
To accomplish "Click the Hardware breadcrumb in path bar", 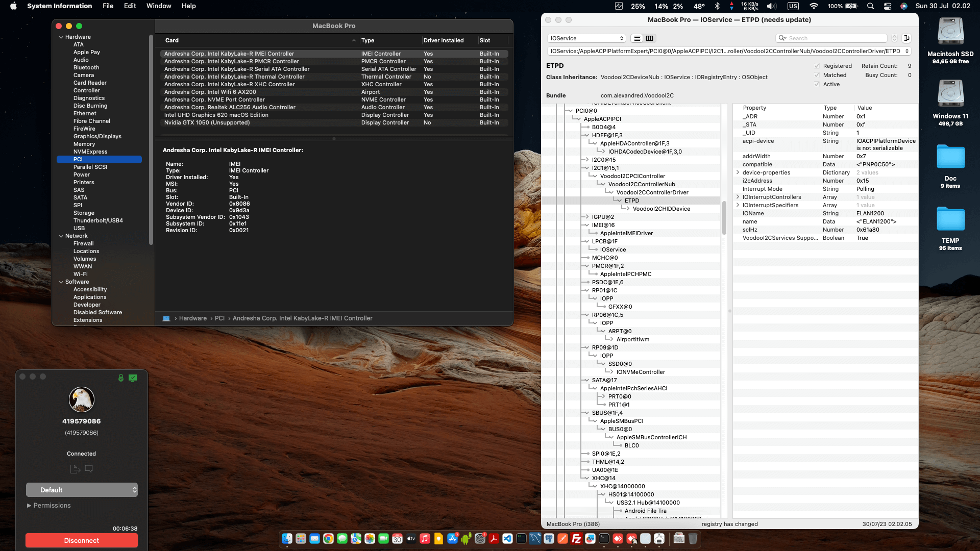I will tap(192, 318).
